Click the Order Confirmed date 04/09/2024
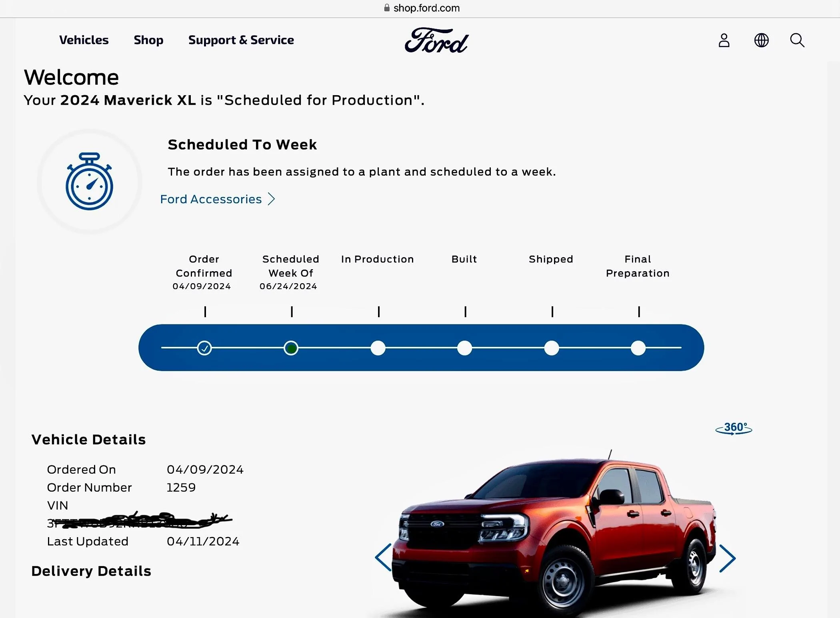The width and height of the screenshot is (840, 618). coord(202,286)
